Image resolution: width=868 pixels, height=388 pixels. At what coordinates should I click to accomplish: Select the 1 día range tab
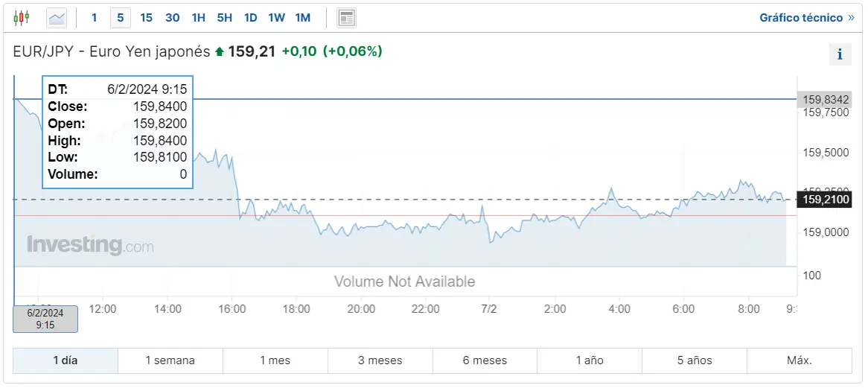(x=66, y=360)
